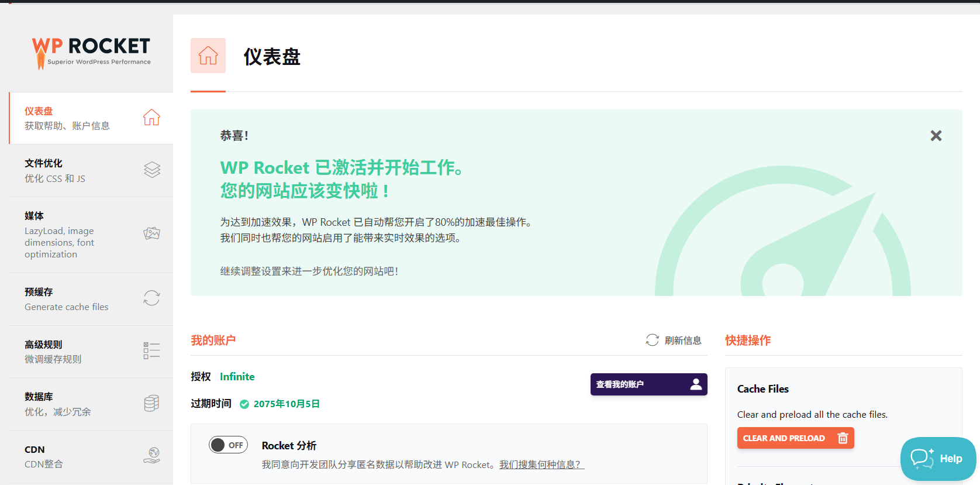Screen dimensions: 980x485
Task: Click the list icon beside 高级规则
Action: click(151, 351)
